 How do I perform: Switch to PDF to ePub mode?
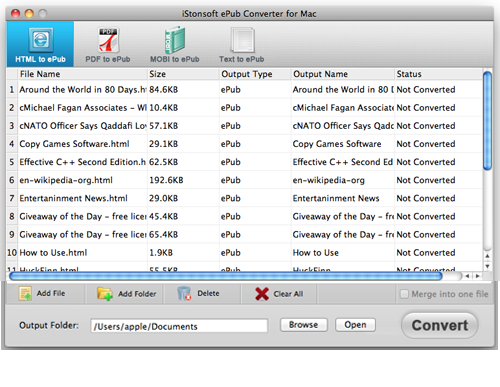(x=108, y=44)
